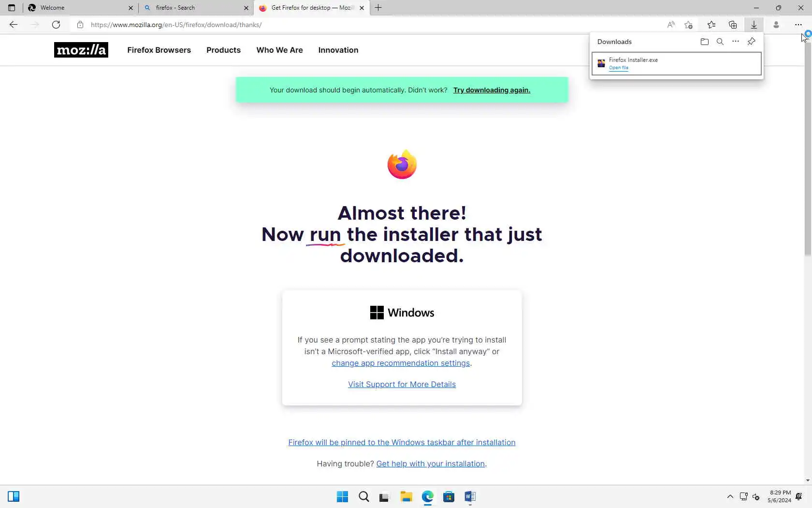812x508 pixels.
Task: Launch File Explorer from the taskbar
Action: pos(406,496)
